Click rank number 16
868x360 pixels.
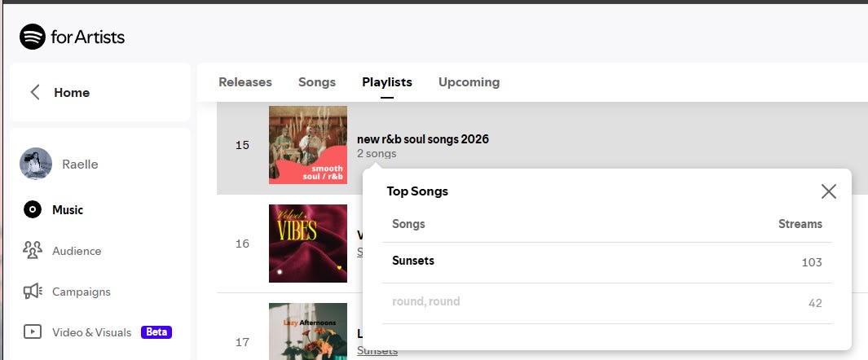point(242,244)
